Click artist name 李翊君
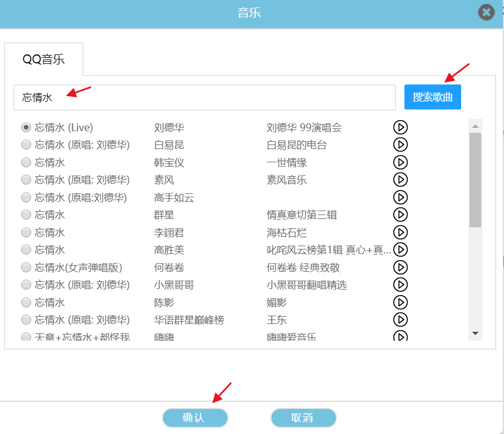The width and height of the screenshot is (504, 434). (169, 232)
